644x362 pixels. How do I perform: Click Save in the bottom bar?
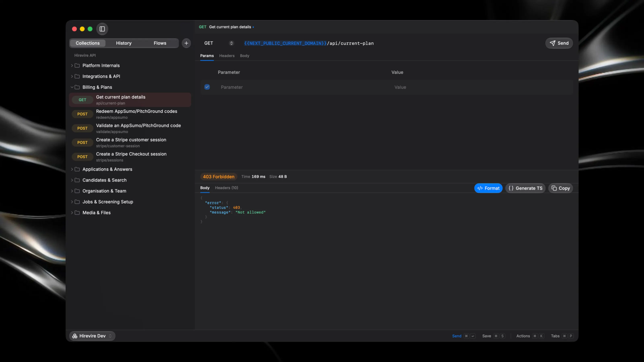click(493, 336)
